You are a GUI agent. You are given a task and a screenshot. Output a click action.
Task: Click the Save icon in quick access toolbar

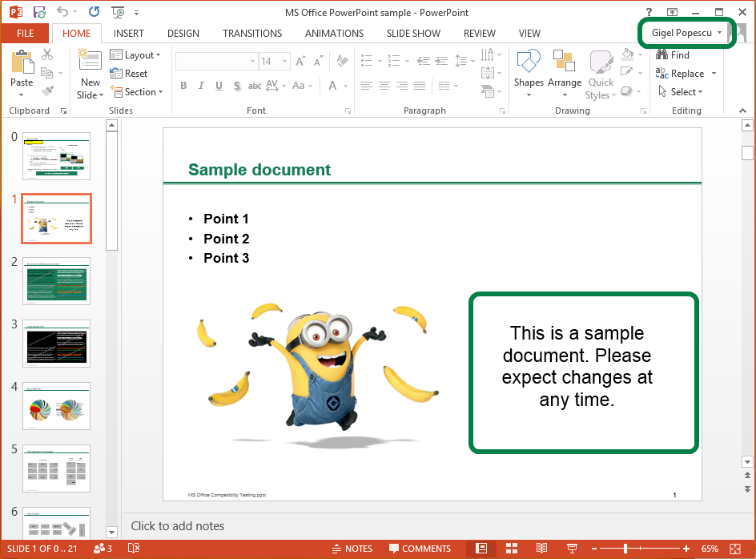point(39,12)
